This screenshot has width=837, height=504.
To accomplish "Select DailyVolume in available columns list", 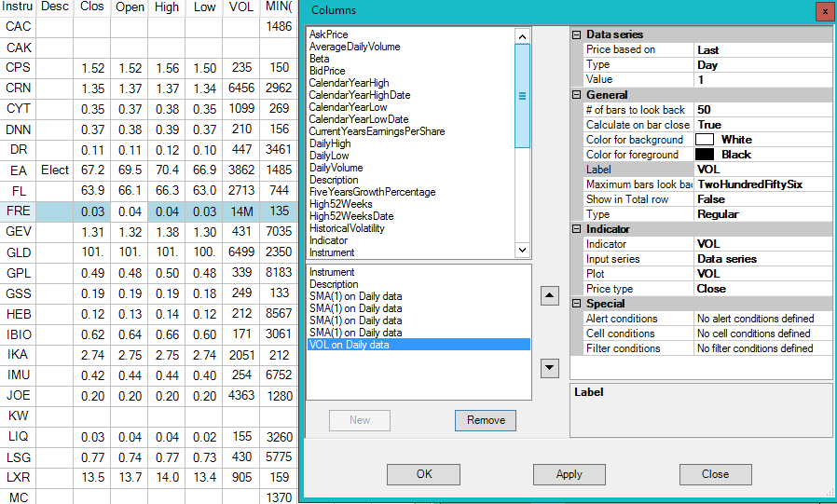I will [336, 168].
